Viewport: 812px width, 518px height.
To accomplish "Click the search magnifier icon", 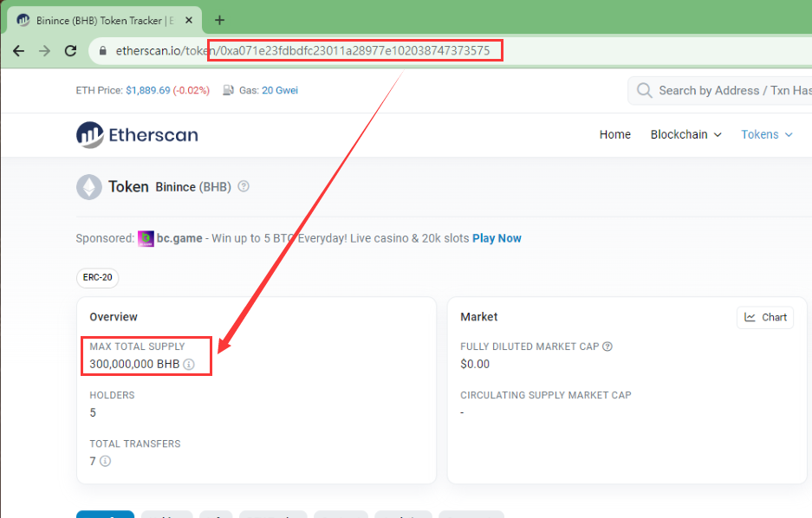I will tap(644, 91).
